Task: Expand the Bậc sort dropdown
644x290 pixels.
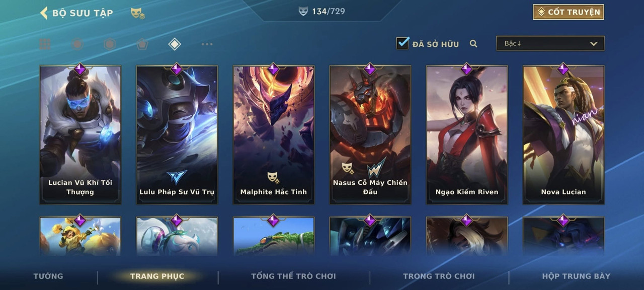Action: point(550,43)
